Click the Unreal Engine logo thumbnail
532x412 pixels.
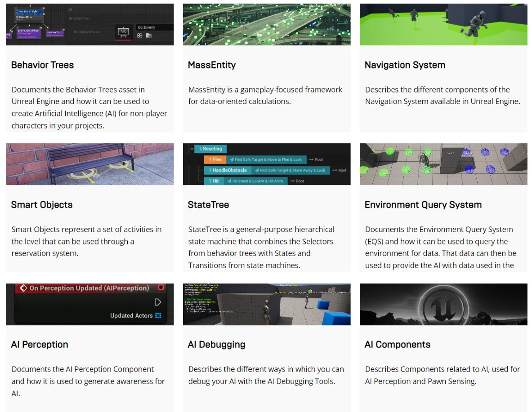pos(443,304)
